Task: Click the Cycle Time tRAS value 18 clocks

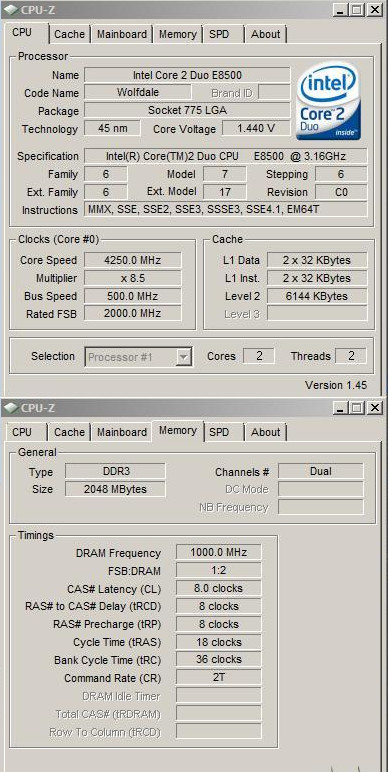Action: (x=219, y=642)
